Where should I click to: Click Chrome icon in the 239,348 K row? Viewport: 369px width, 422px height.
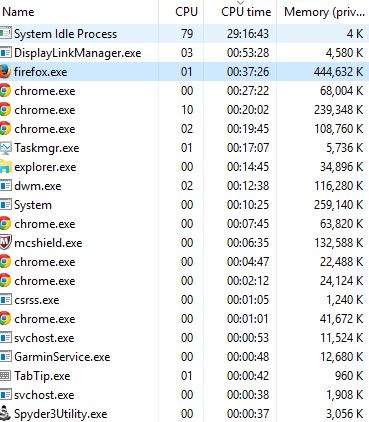click(x=5, y=109)
